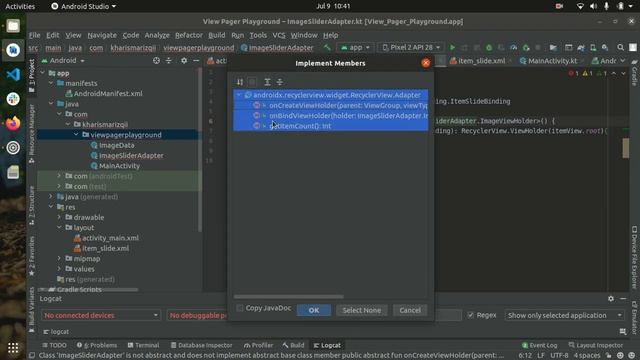Click the Profile app gauge icon
Viewport: 640px width, 360px height.
point(513,48)
